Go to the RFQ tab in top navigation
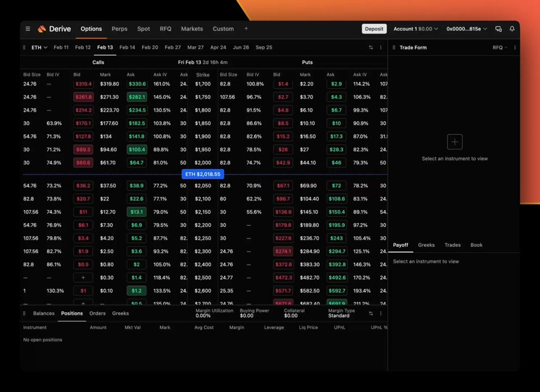Screen dimensions: 540x392 [166, 29]
